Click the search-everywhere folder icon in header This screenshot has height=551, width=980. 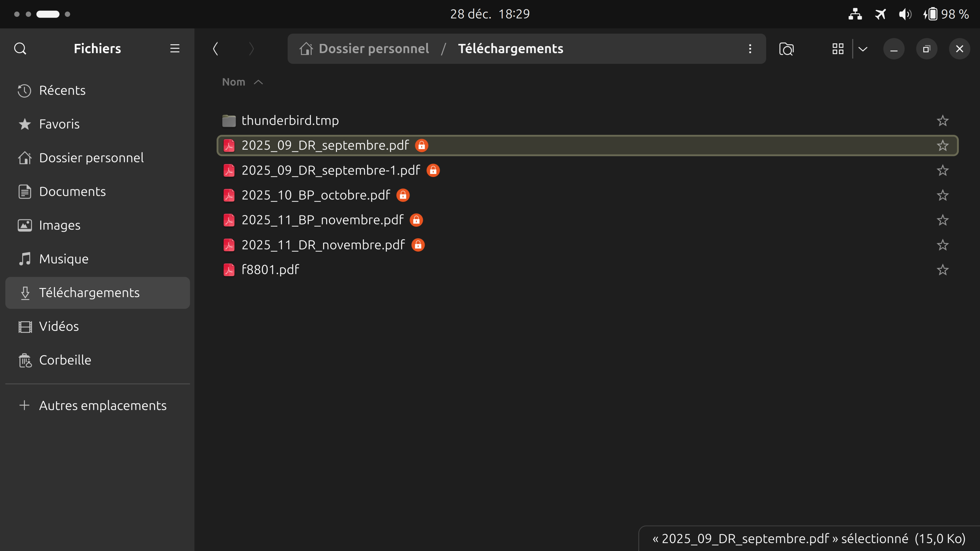(x=786, y=49)
